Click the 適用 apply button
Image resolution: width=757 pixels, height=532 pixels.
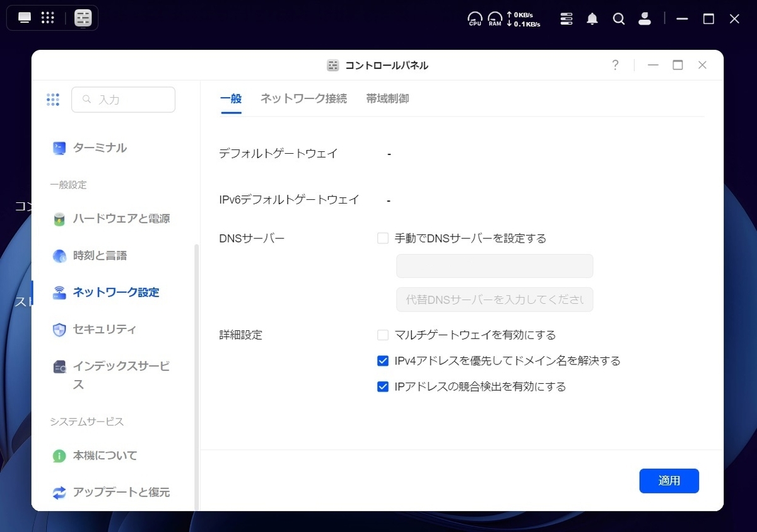(669, 480)
